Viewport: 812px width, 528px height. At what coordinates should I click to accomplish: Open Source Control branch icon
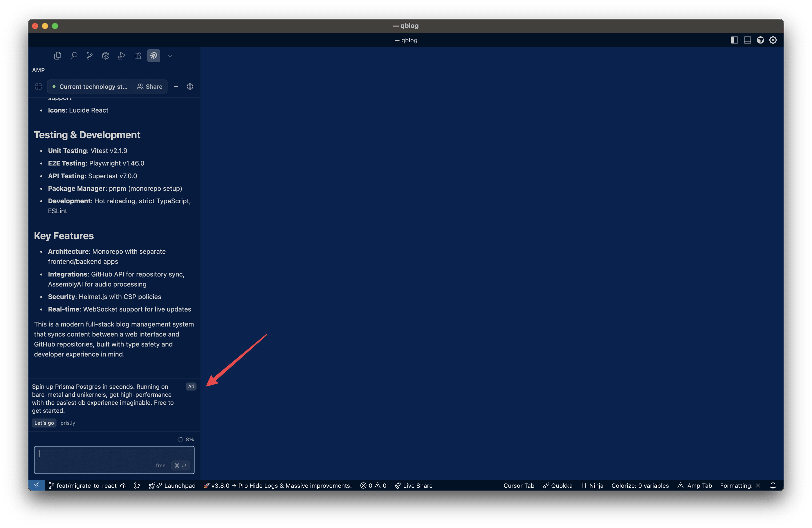coord(90,55)
